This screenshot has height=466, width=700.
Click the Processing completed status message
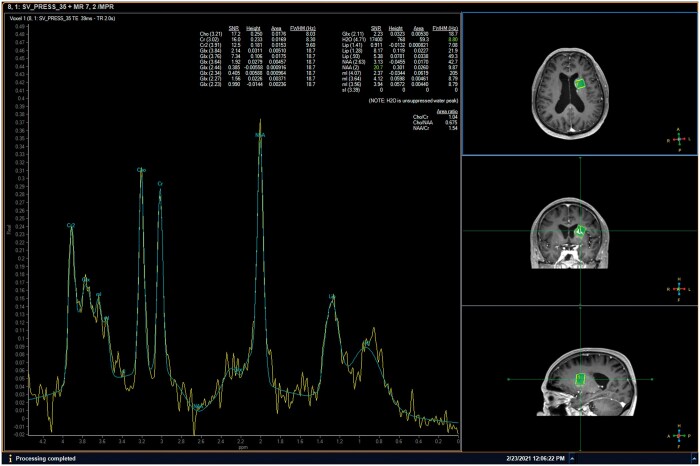[50, 458]
